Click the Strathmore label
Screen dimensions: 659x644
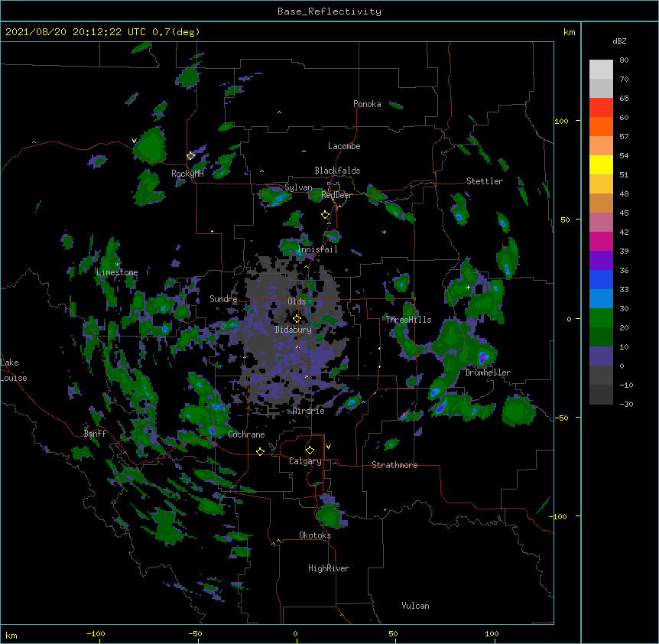pos(394,465)
